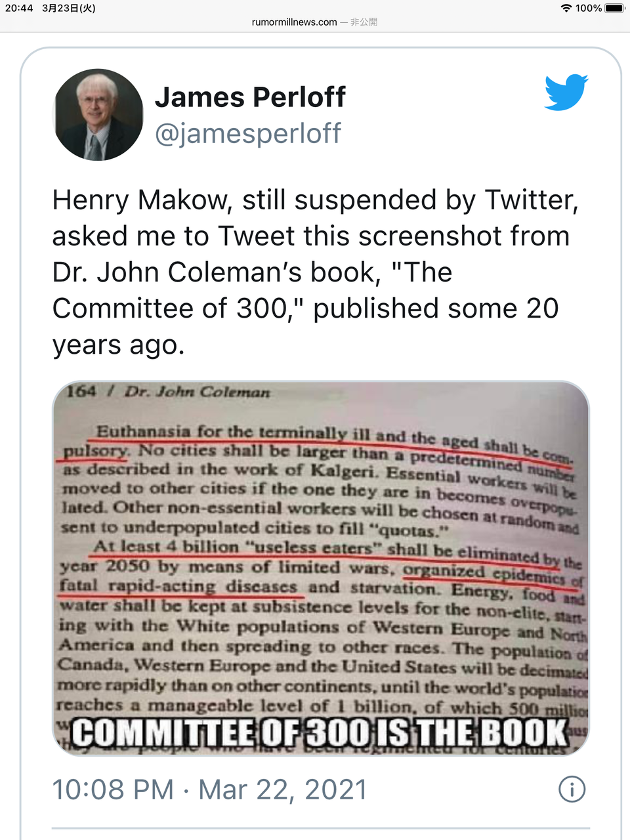Tap the 100% battery percentage
The height and width of the screenshot is (840, 630).
[589, 8]
